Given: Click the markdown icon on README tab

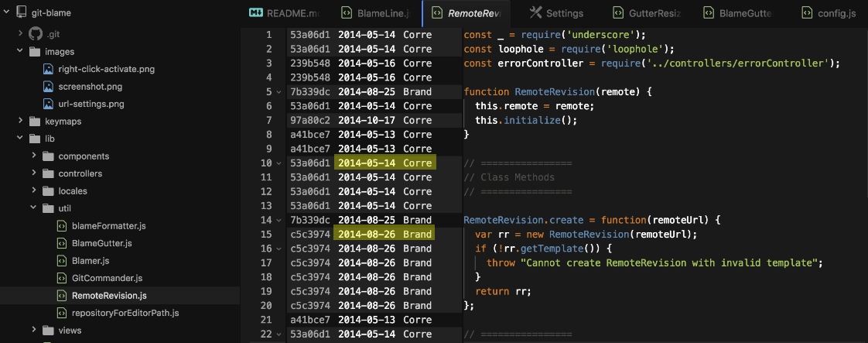Looking at the screenshot, I should coord(256,12).
